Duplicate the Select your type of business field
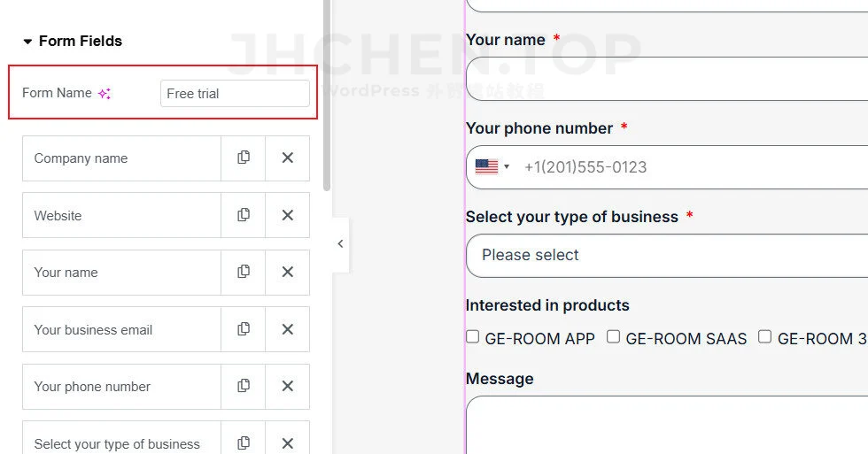This screenshot has width=868, height=454. coord(243,443)
